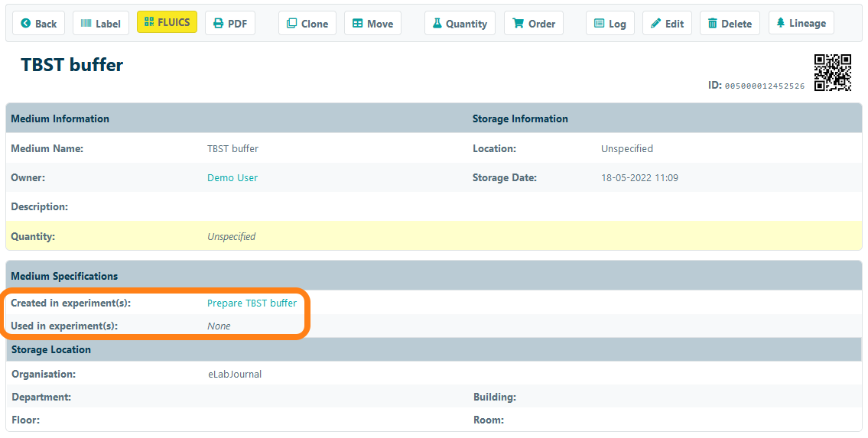Open the Demo User owner profile
The width and height of the screenshot is (868, 438).
click(x=232, y=178)
